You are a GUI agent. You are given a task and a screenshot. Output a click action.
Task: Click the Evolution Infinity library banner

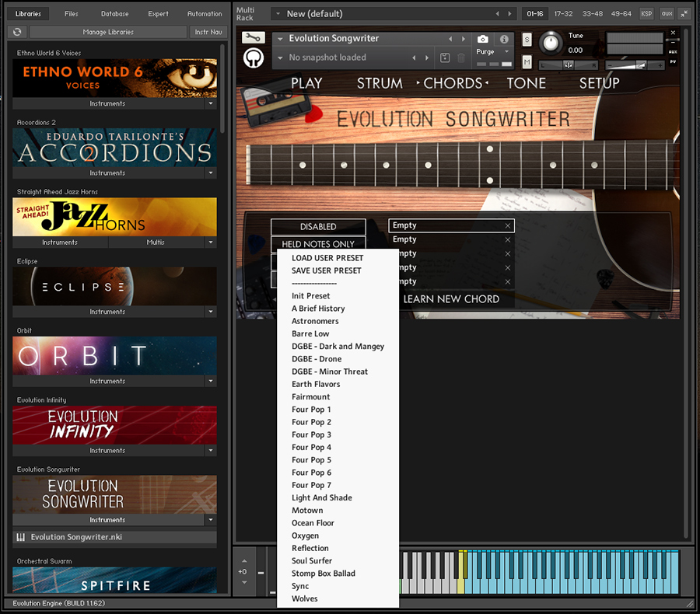point(115,425)
